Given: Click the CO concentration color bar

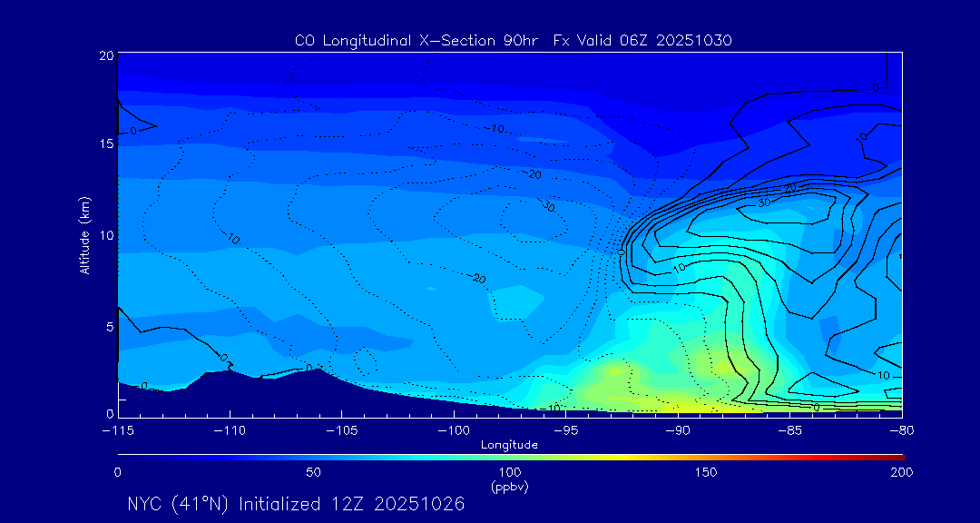Looking at the screenshot, I should [511, 457].
